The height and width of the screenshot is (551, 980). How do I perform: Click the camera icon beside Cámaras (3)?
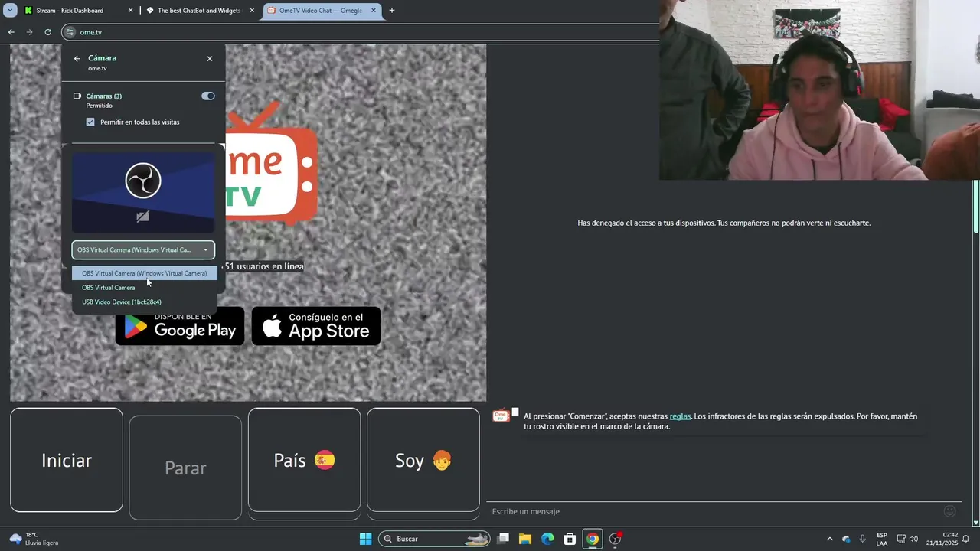click(77, 96)
